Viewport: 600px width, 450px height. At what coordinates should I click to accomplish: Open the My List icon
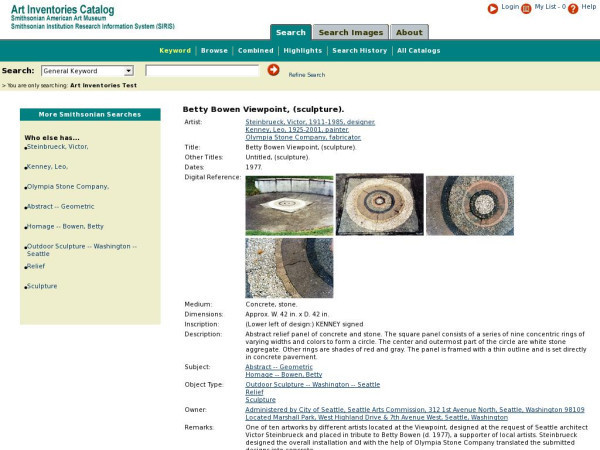click(527, 8)
